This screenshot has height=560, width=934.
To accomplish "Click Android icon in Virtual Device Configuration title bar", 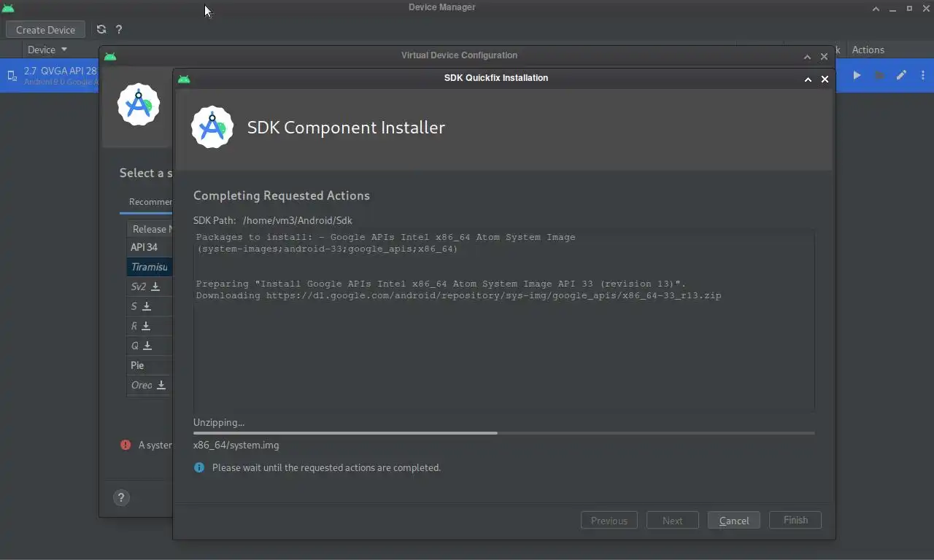I will point(110,56).
